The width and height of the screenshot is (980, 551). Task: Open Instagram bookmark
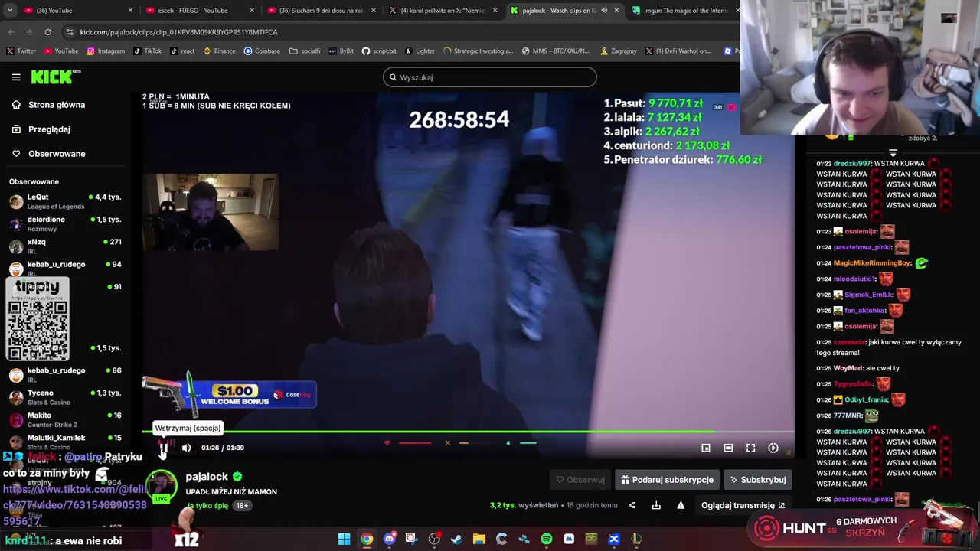106,51
